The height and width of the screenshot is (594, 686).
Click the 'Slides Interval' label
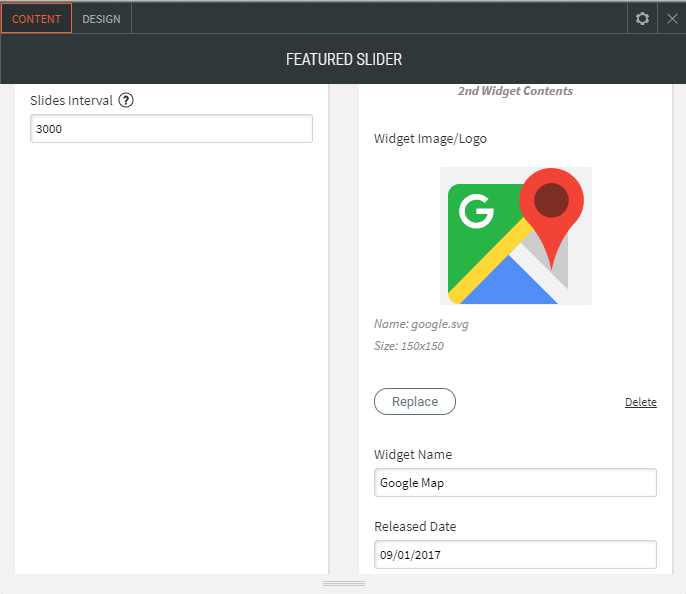(x=71, y=100)
